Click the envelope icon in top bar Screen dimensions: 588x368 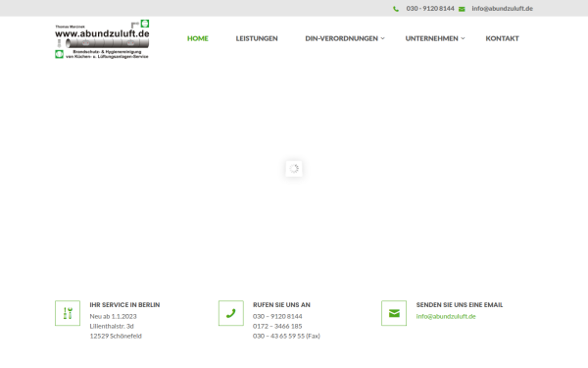[462, 9]
